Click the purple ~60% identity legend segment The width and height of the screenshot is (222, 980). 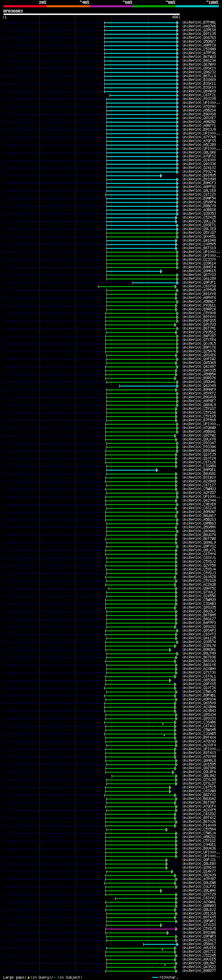111,6
